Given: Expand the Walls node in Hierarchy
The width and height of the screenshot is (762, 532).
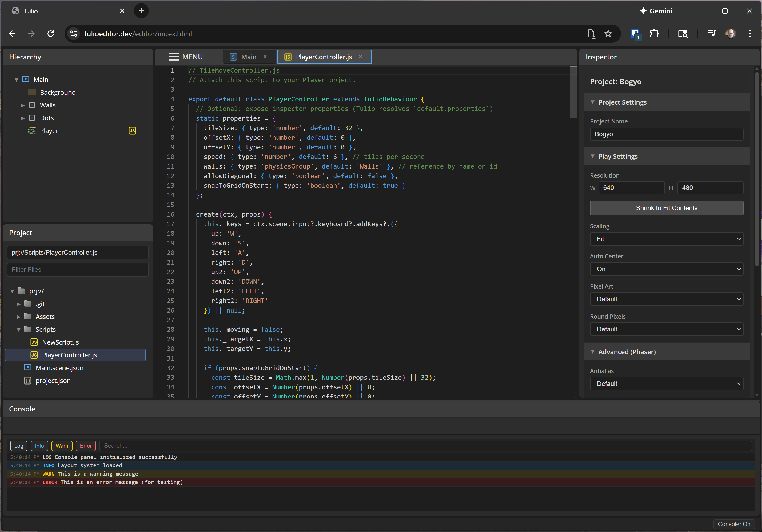Looking at the screenshot, I should pyautogui.click(x=23, y=106).
